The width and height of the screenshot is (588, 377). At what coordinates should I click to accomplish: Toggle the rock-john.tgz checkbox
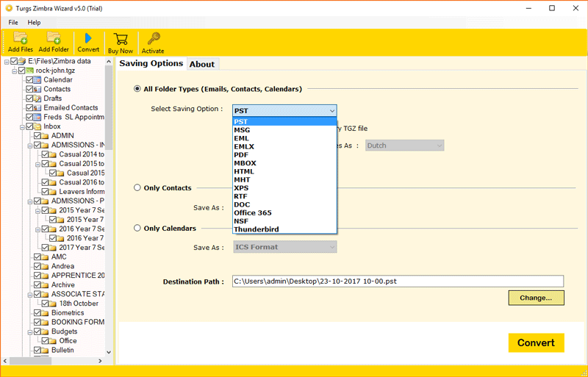coord(21,71)
